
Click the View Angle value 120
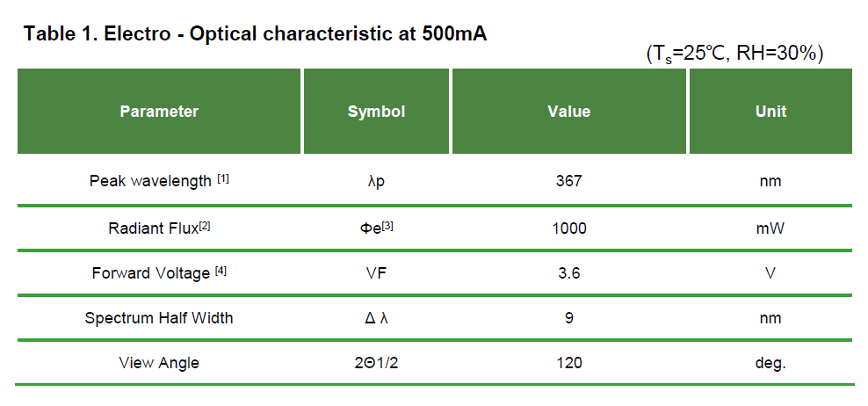[x=568, y=363]
